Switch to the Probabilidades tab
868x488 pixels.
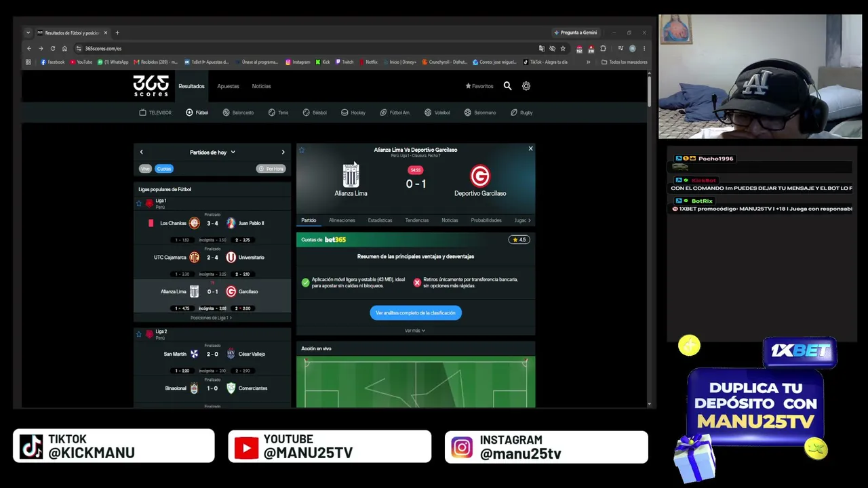coord(486,220)
